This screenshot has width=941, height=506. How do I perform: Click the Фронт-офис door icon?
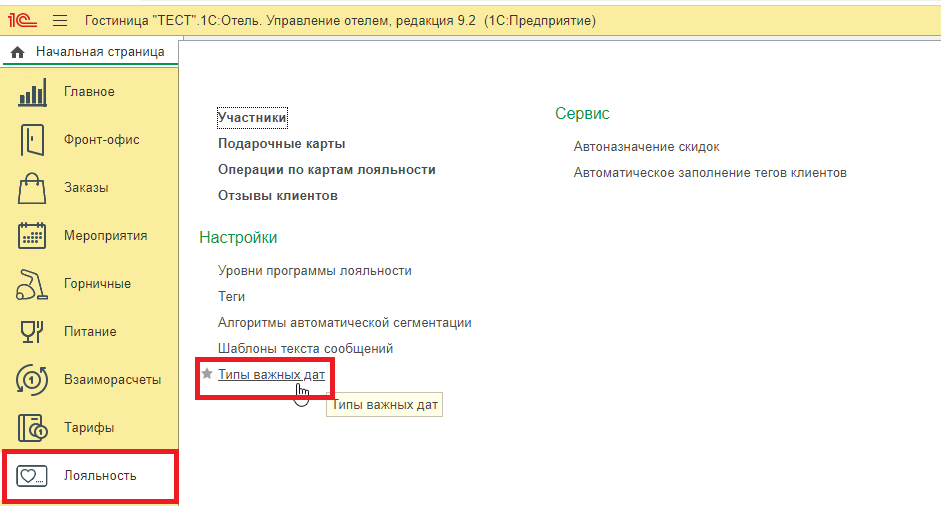[32, 140]
